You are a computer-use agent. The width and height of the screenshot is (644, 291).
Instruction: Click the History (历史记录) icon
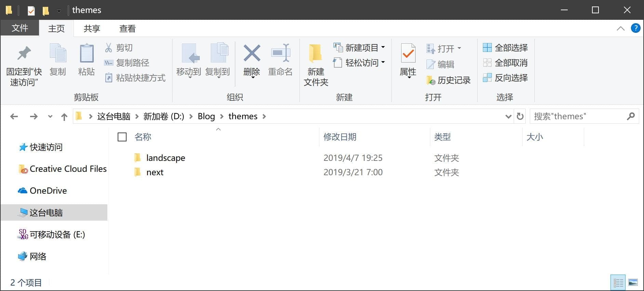431,80
